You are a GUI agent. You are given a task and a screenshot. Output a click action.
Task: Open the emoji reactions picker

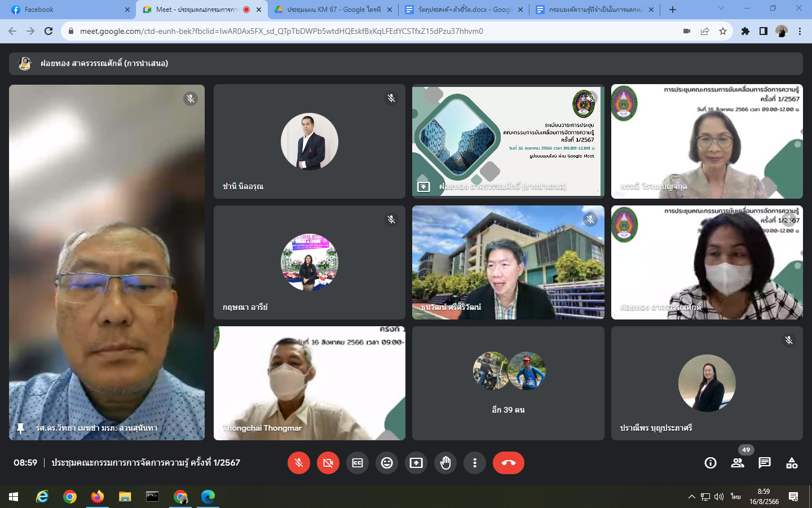pos(387,463)
